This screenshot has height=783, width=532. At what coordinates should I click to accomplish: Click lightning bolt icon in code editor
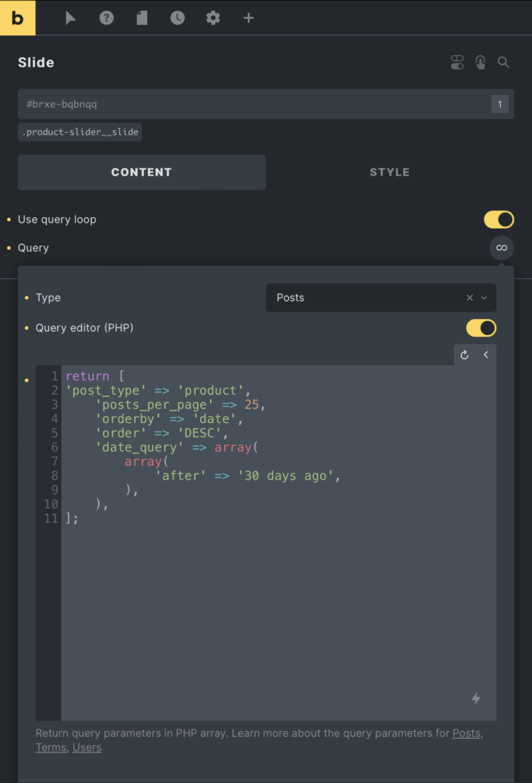tap(476, 698)
